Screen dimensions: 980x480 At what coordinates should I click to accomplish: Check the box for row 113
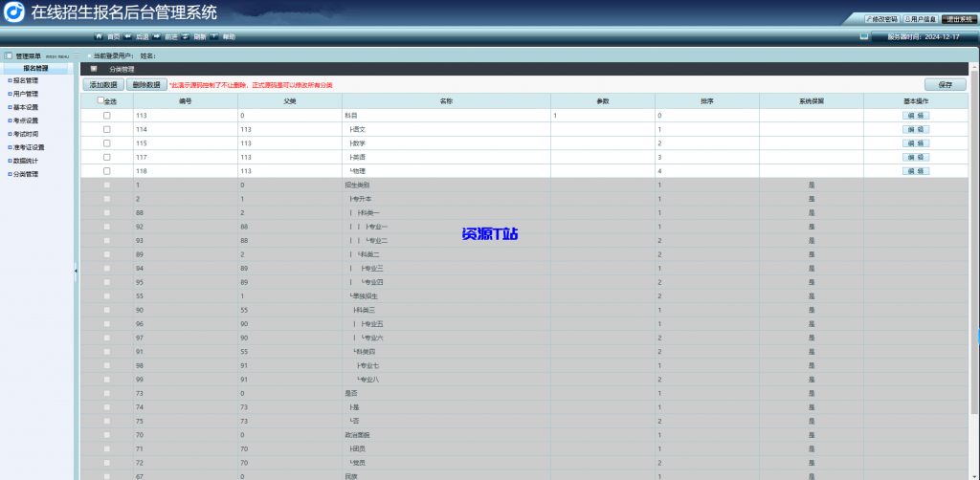pyautogui.click(x=106, y=116)
